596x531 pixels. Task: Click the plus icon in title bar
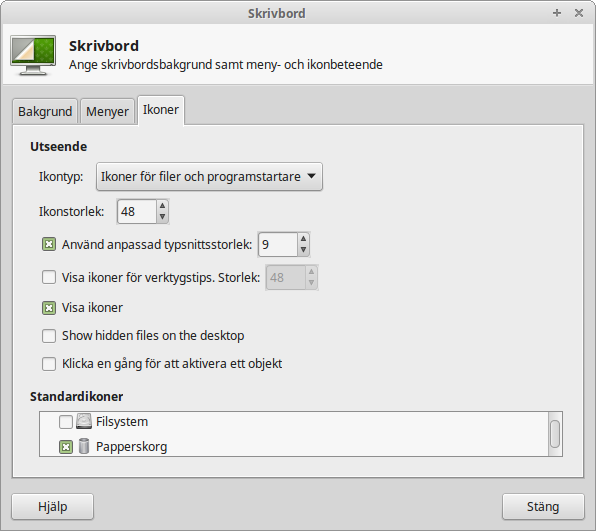pos(557,13)
